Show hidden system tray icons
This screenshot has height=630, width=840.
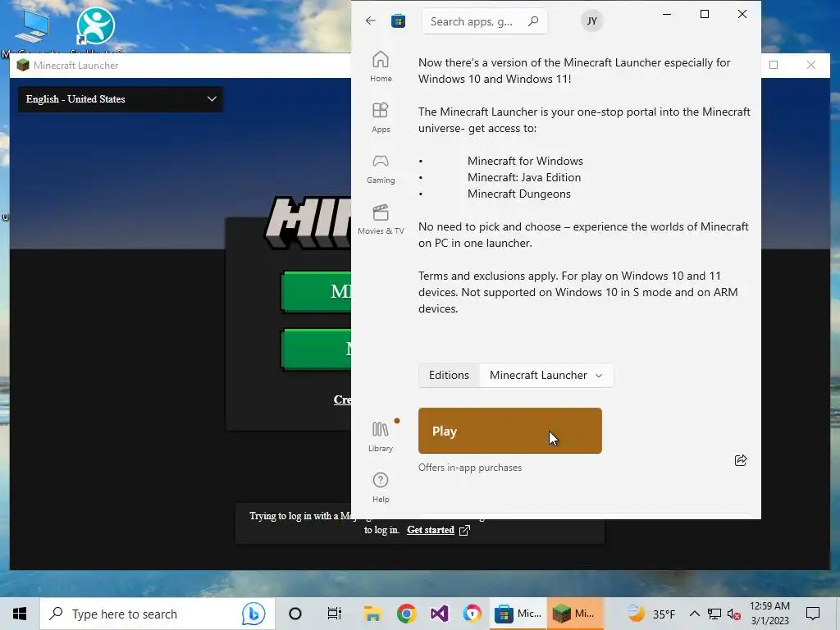pos(694,614)
